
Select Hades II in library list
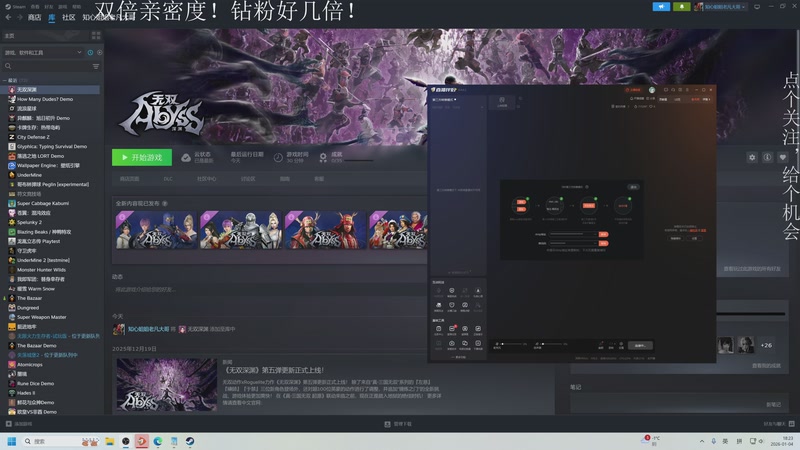click(26, 393)
